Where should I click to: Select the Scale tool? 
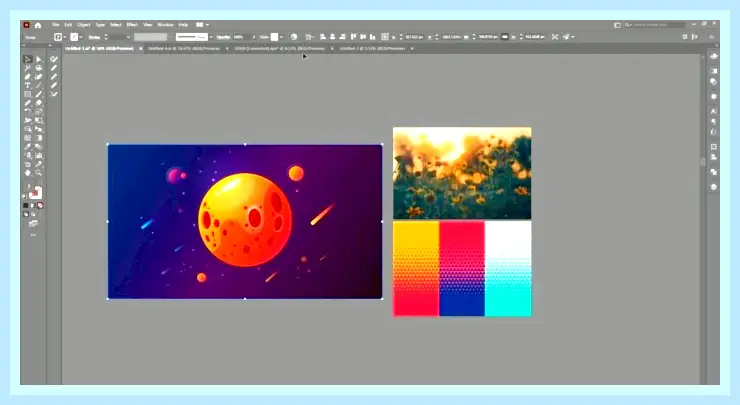click(39, 112)
